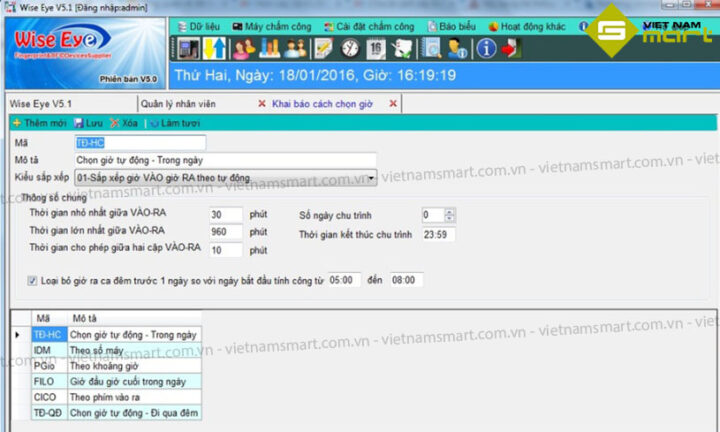Click the Mô tả column header

135,318
